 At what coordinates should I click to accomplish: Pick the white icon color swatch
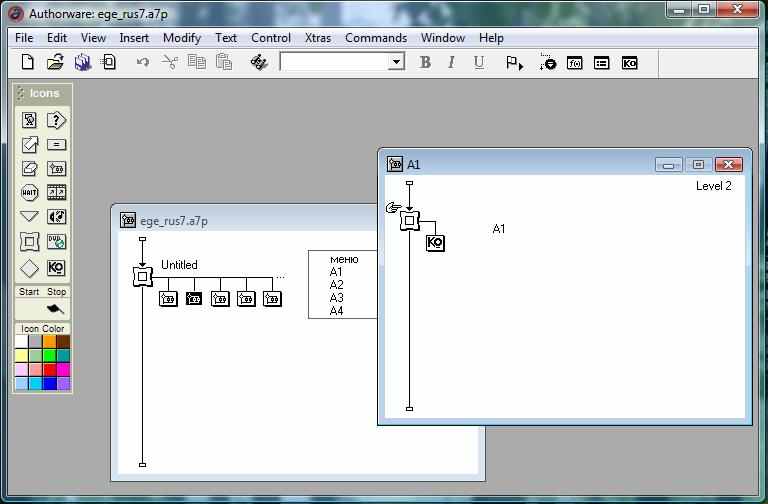[22, 341]
